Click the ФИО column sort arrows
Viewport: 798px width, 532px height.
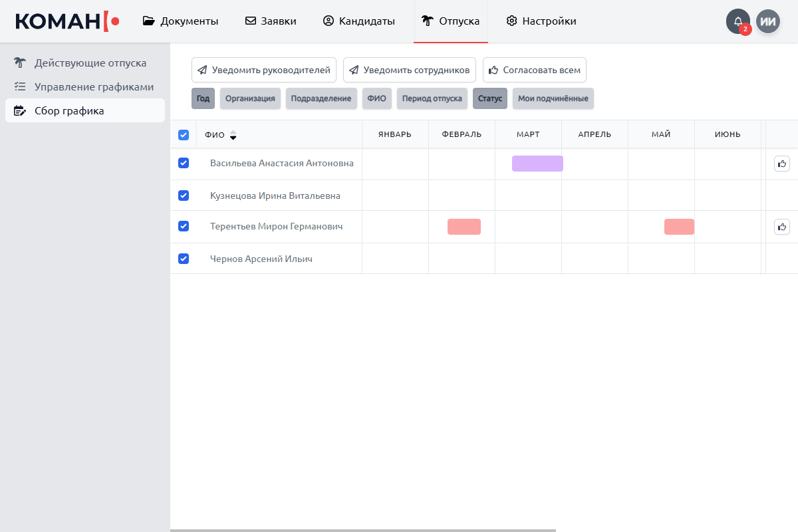(x=233, y=135)
